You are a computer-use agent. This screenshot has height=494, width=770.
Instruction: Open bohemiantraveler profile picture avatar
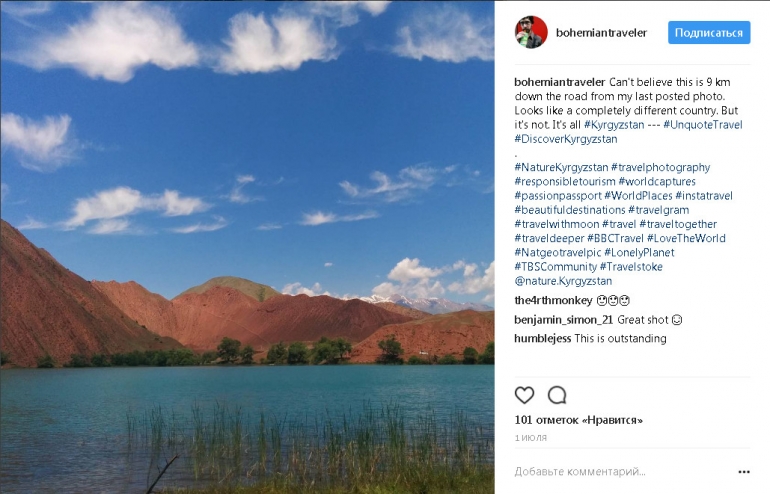point(531,32)
